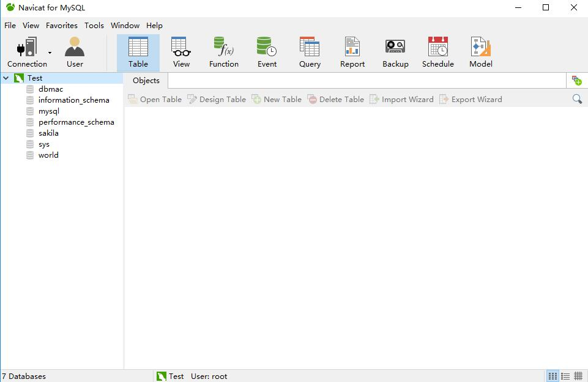Viewport: 588px width, 382px height.
Task: Select the sakila database
Action: 48,133
